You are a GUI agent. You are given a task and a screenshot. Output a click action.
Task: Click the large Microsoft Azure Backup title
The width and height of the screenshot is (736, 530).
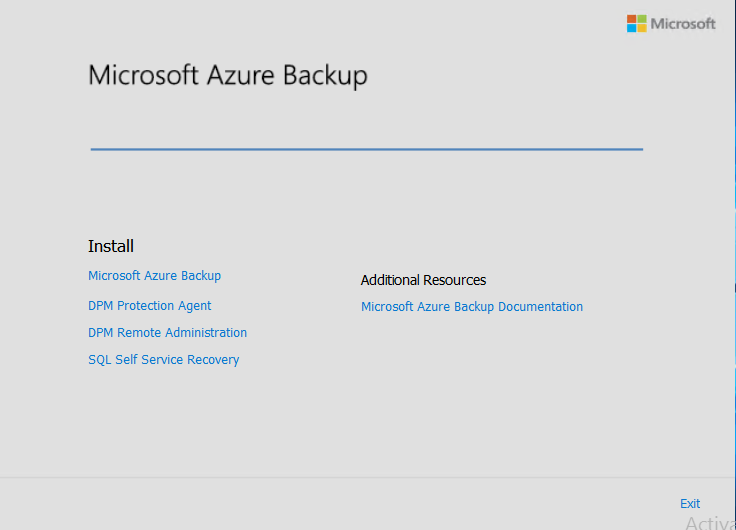[228, 76]
